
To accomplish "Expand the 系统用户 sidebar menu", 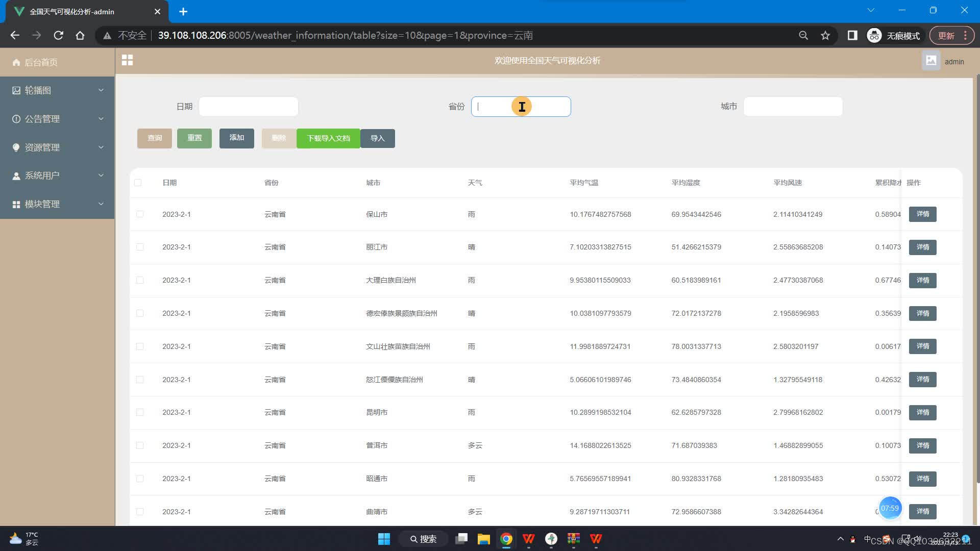I will (57, 176).
